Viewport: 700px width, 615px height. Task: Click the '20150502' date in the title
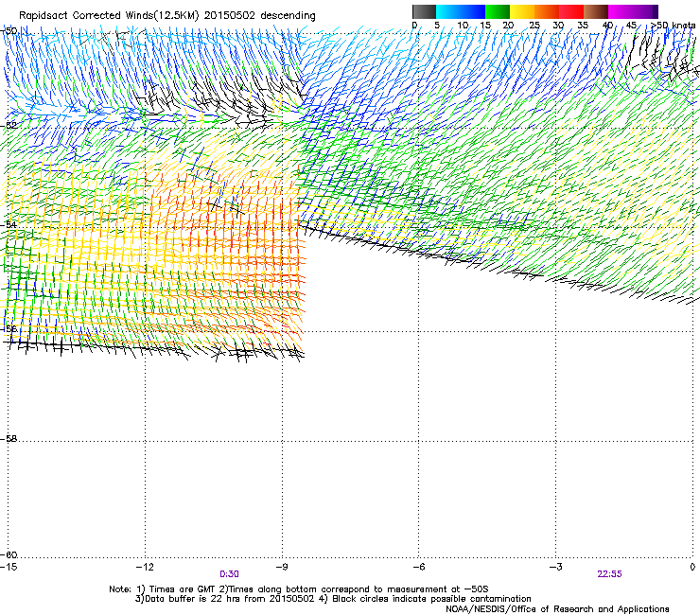coord(230,16)
